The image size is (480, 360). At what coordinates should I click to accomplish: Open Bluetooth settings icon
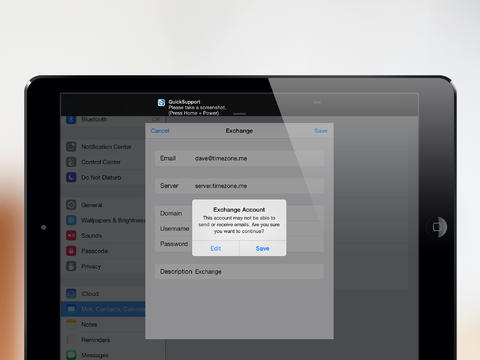pyautogui.click(x=71, y=119)
